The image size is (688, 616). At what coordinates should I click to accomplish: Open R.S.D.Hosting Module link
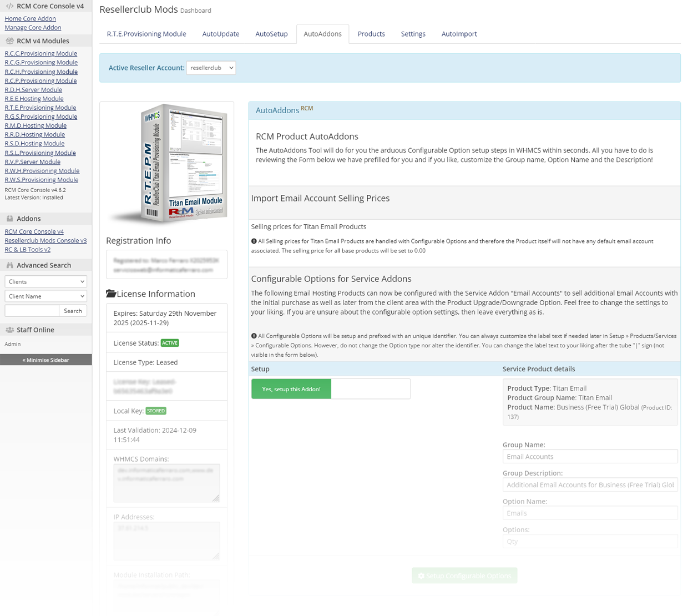coord(34,143)
